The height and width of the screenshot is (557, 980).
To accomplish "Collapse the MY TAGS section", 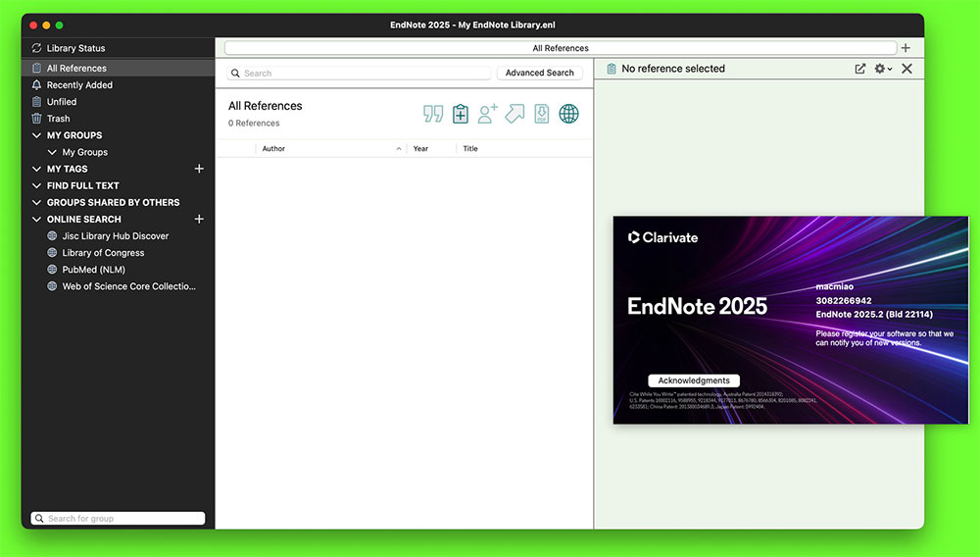I will click(36, 169).
